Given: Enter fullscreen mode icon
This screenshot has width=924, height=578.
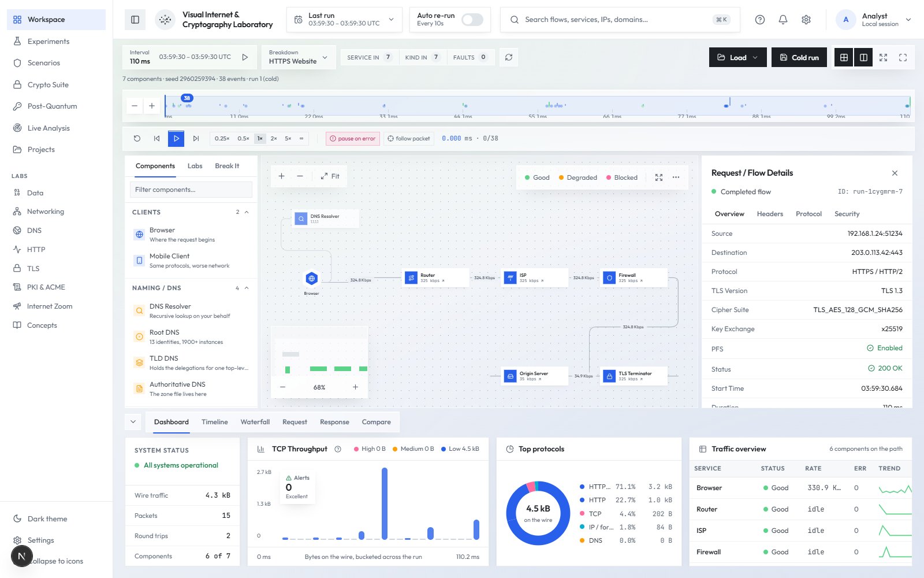Looking at the screenshot, I should click(x=903, y=57).
